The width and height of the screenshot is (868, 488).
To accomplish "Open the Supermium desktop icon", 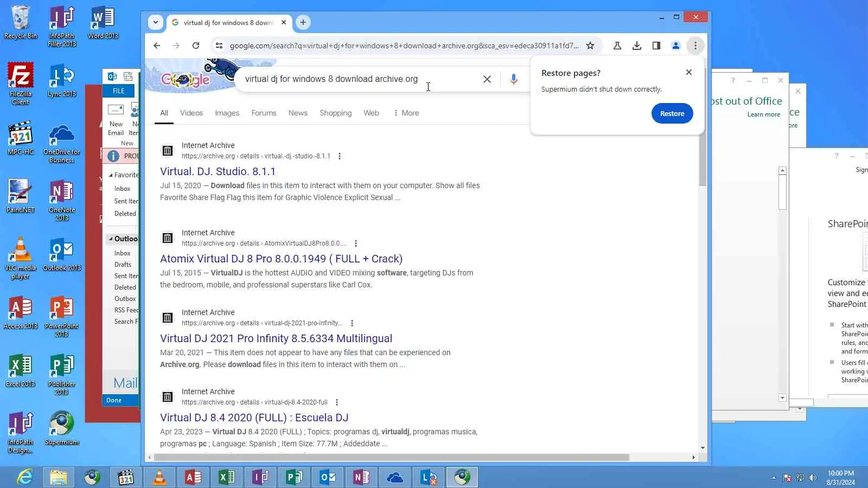I will tap(62, 428).
